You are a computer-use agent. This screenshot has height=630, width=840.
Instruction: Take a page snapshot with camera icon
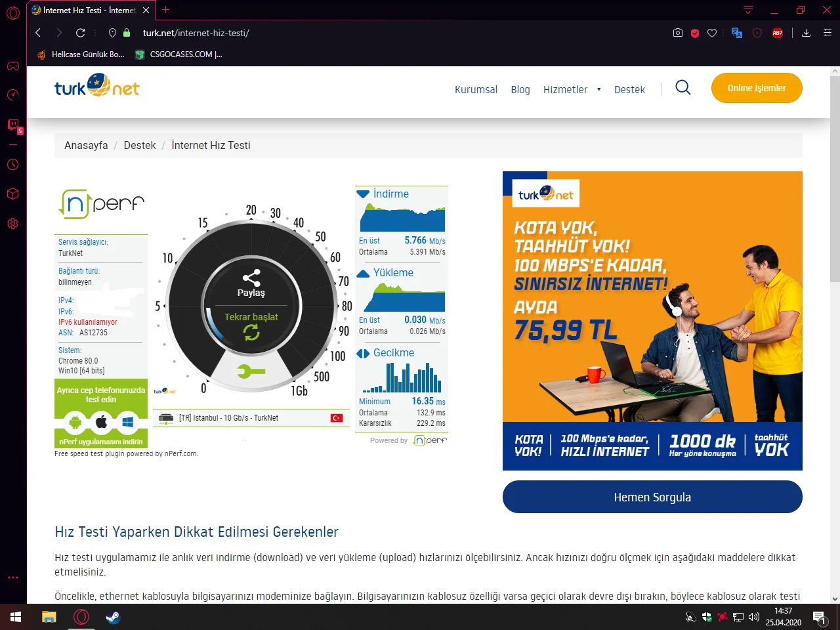678,33
